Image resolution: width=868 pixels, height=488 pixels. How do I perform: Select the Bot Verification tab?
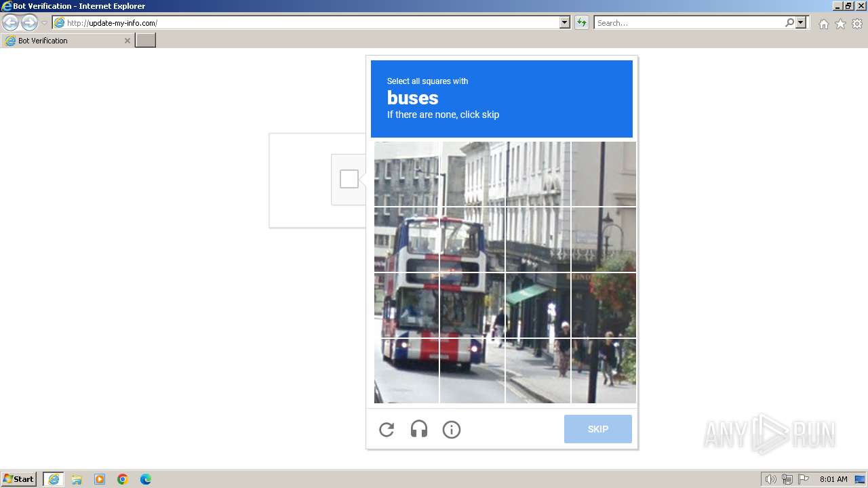point(67,41)
